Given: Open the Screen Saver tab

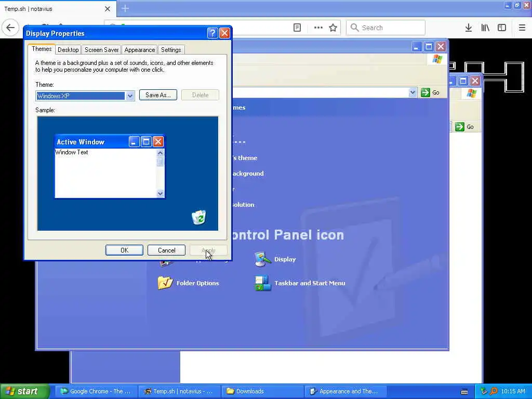Looking at the screenshot, I should [101, 50].
